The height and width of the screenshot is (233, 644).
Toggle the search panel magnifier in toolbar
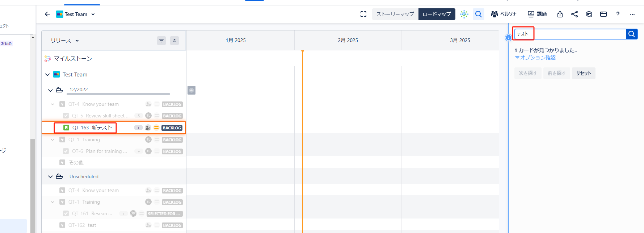[x=479, y=14]
